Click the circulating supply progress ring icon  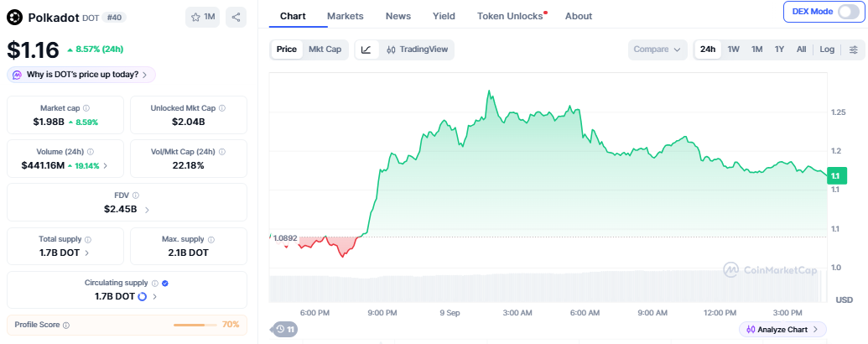pyautogui.click(x=142, y=296)
